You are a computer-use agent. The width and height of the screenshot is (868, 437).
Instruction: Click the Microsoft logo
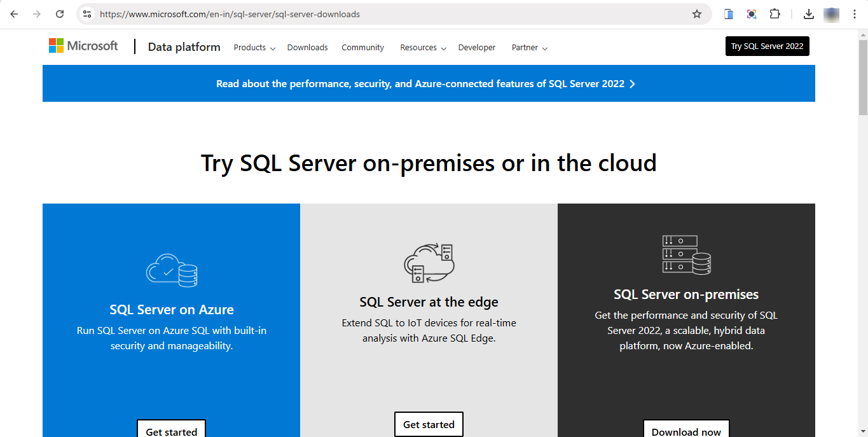pos(83,45)
